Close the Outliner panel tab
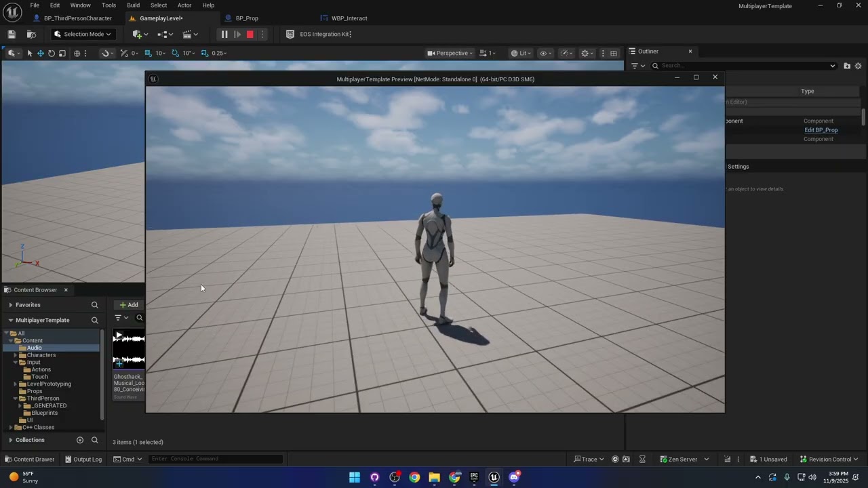The height and width of the screenshot is (488, 868). tap(690, 52)
